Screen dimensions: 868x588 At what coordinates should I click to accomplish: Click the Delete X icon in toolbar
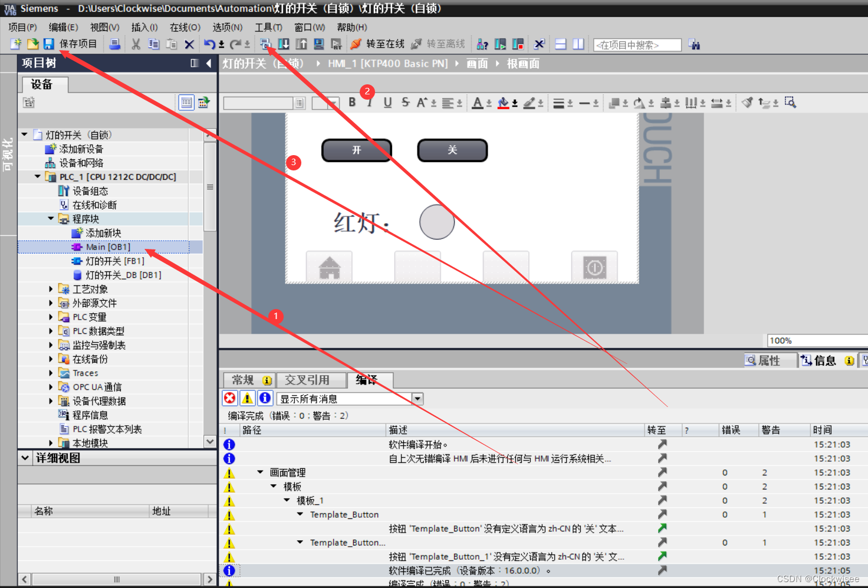click(189, 44)
